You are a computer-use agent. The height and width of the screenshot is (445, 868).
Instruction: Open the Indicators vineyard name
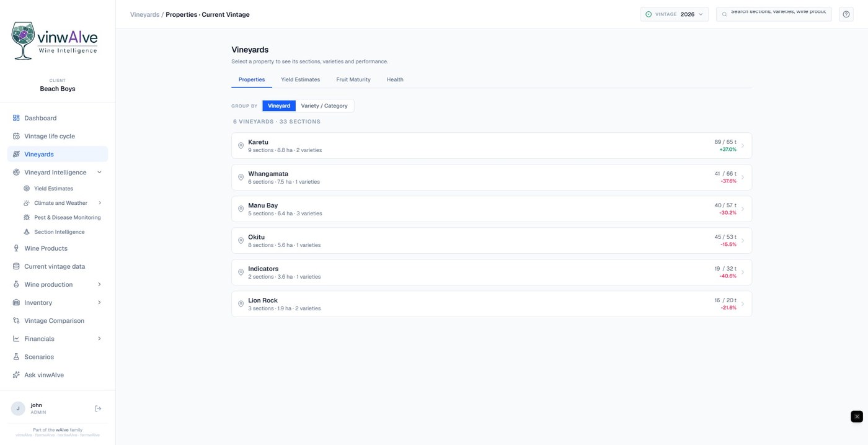click(x=263, y=269)
